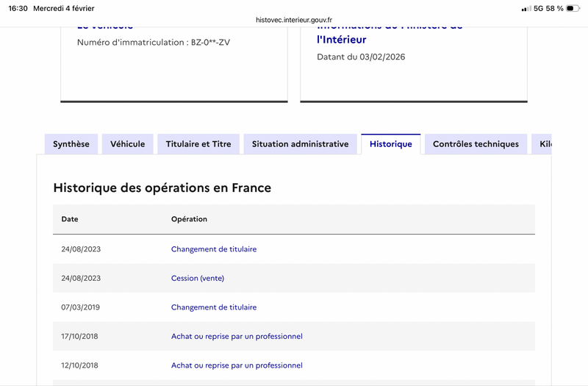This screenshot has width=588, height=386.
Task: Tap the histovec.interieur.gouv.fr address bar
Action: click(x=294, y=21)
